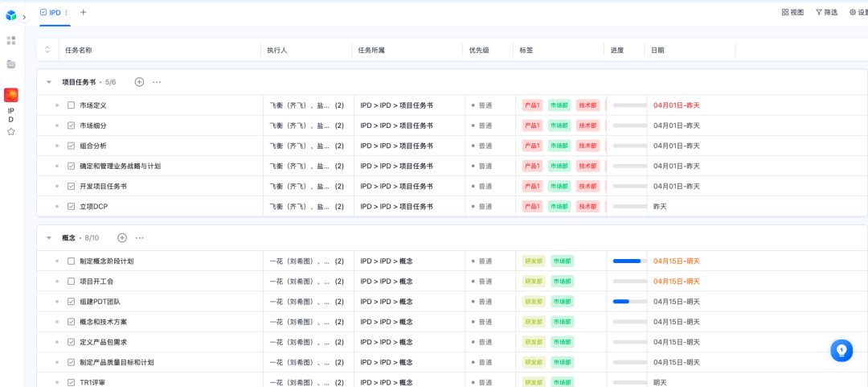Viewport: 868px width, 387px height.
Task: Open task 确定和管理业务战略与计划
Action: click(120, 166)
